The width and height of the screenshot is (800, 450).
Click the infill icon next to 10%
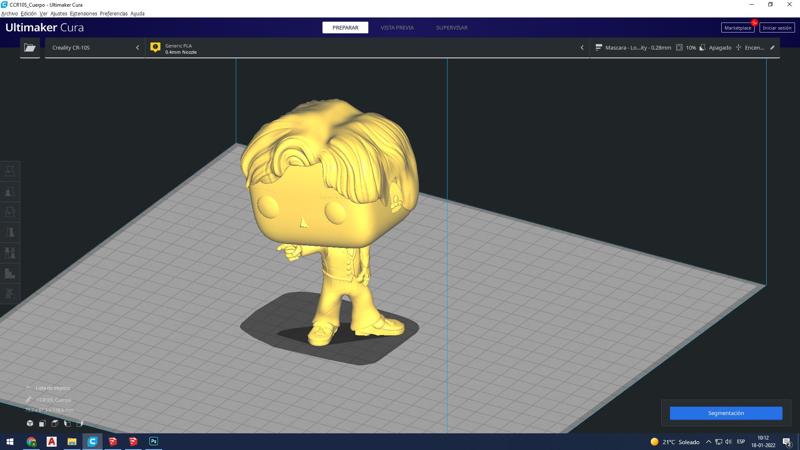679,47
